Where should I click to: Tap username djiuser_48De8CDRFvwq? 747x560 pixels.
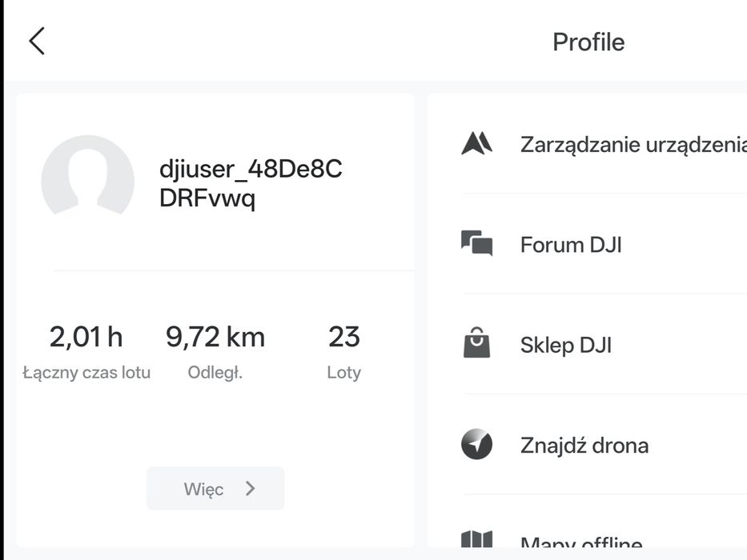[x=251, y=183]
